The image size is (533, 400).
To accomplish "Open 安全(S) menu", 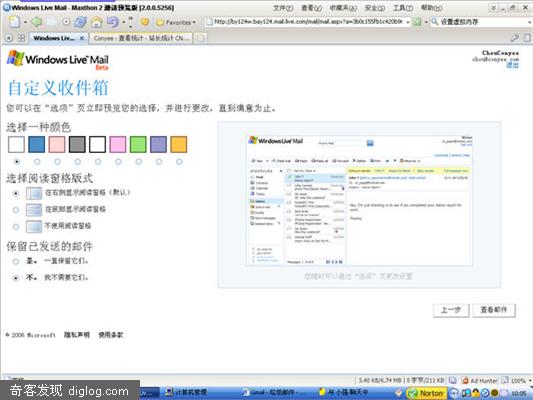I will 375,8.
